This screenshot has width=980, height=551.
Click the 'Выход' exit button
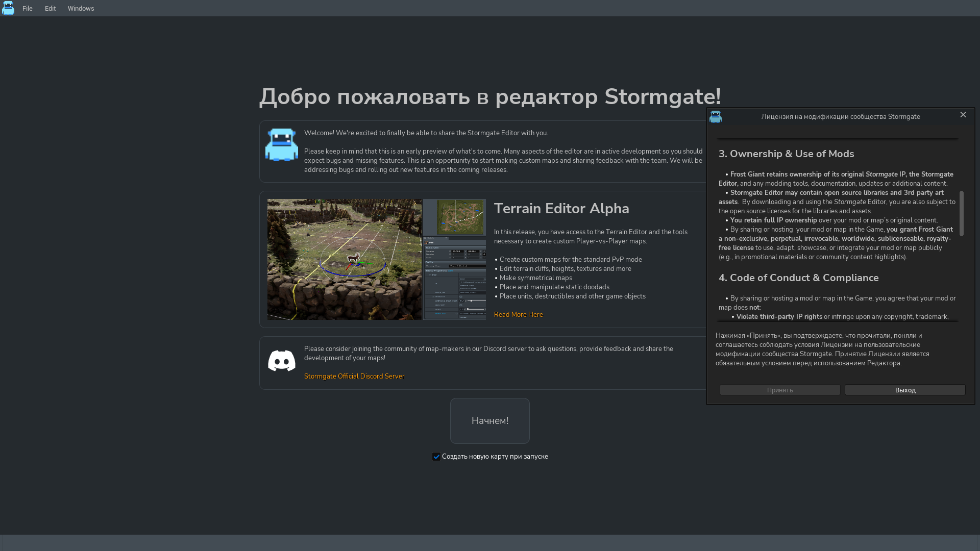pos(904,390)
